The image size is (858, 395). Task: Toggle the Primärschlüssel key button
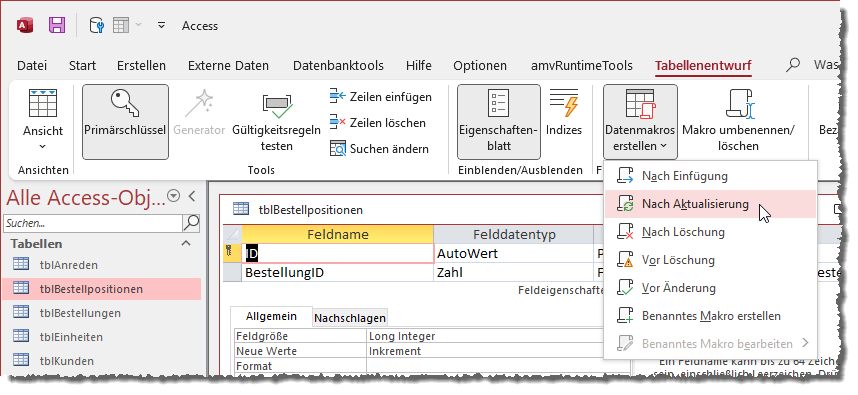(x=125, y=121)
